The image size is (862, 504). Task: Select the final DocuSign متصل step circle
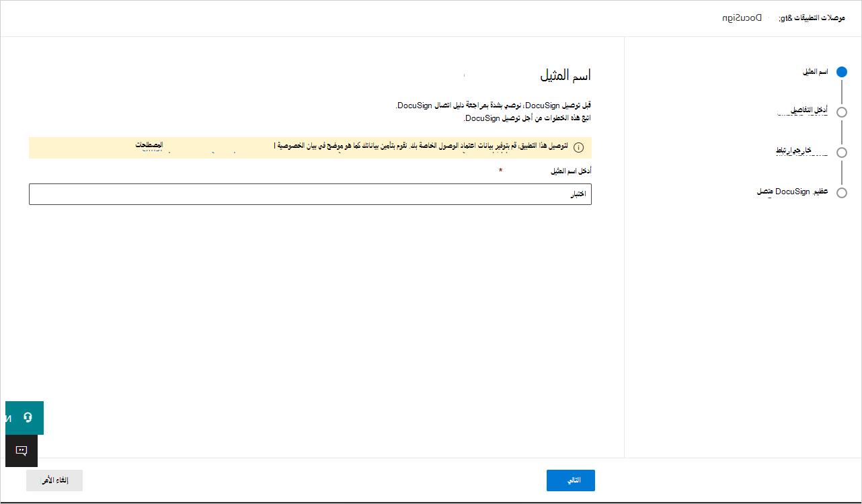[843, 193]
